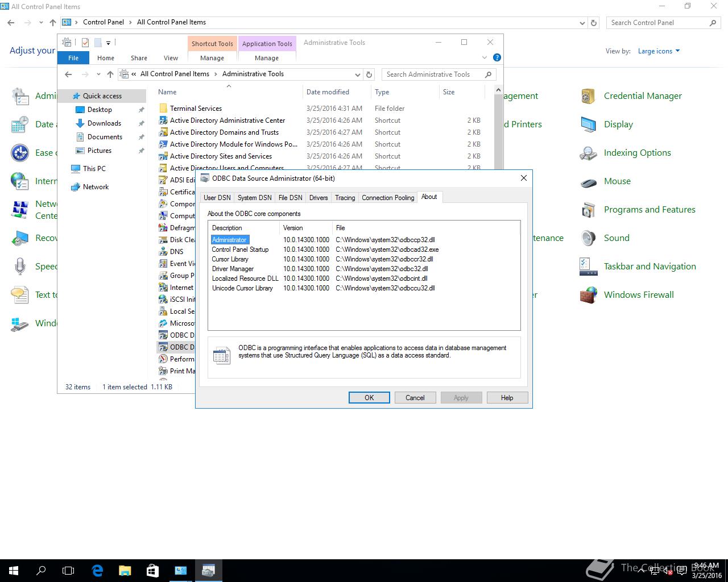Open Task View on the taskbar
This screenshot has height=582, width=728.
click(x=68, y=571)
